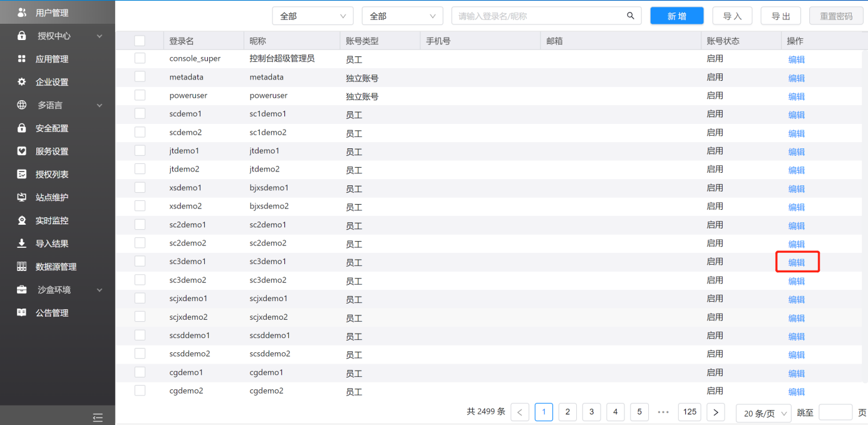Viewport: 868px width, 425px height.
Task: Check the box for console_super row
Action: (x=140, y=58)
